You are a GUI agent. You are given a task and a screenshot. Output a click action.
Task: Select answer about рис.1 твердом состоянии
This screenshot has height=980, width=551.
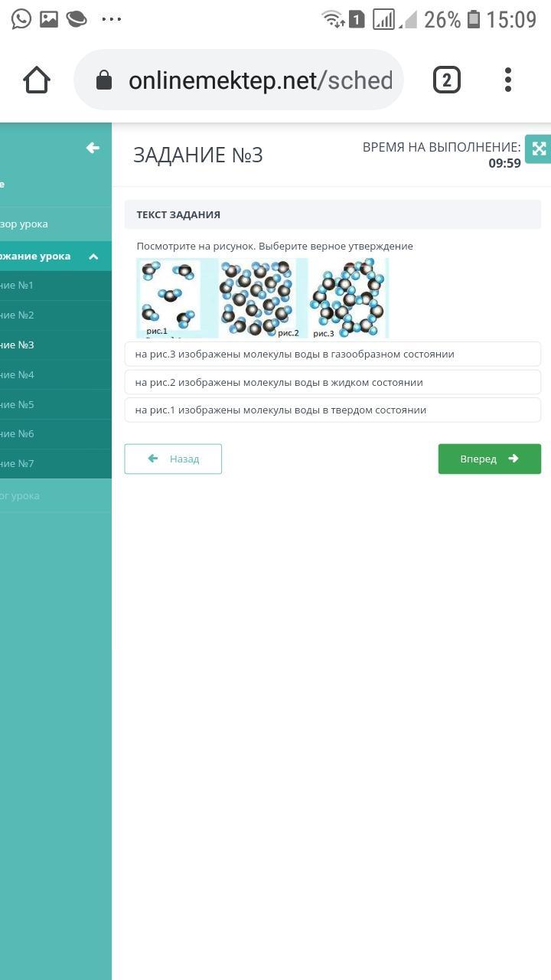333,410
